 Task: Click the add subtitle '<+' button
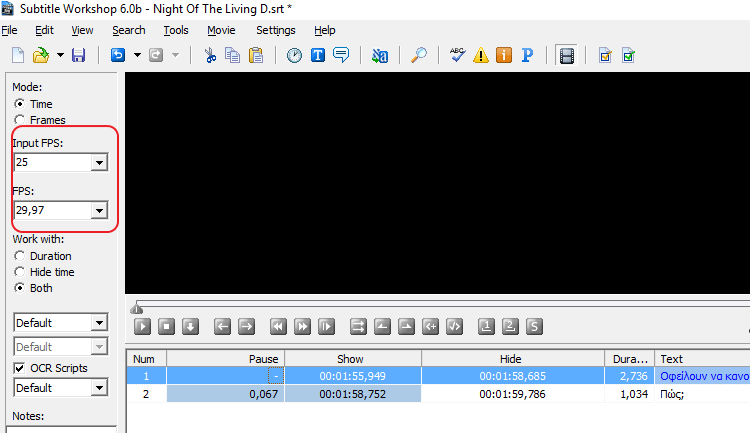(x=430, y=327)
